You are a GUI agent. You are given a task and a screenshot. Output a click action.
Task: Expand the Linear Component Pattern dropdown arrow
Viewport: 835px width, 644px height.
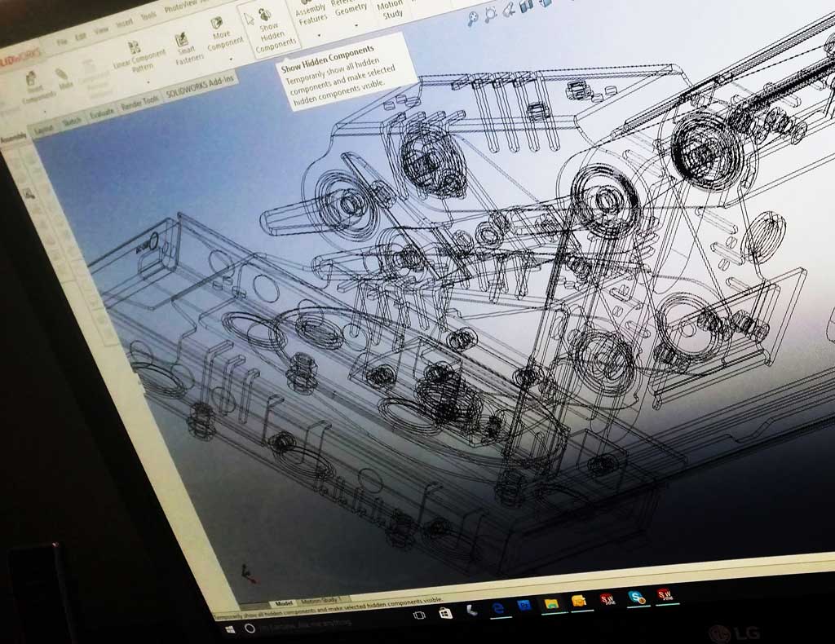[148, 81]
